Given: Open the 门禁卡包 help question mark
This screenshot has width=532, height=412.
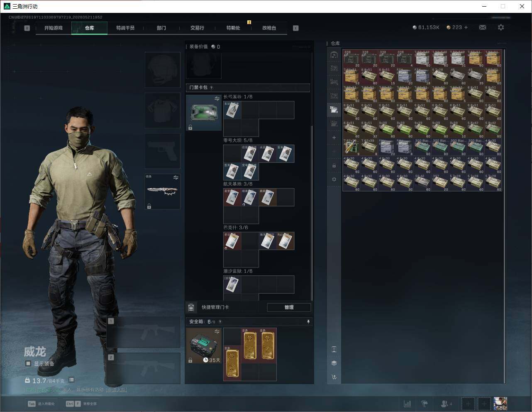Looking at the screenshot, I should [x=212, y=88].
